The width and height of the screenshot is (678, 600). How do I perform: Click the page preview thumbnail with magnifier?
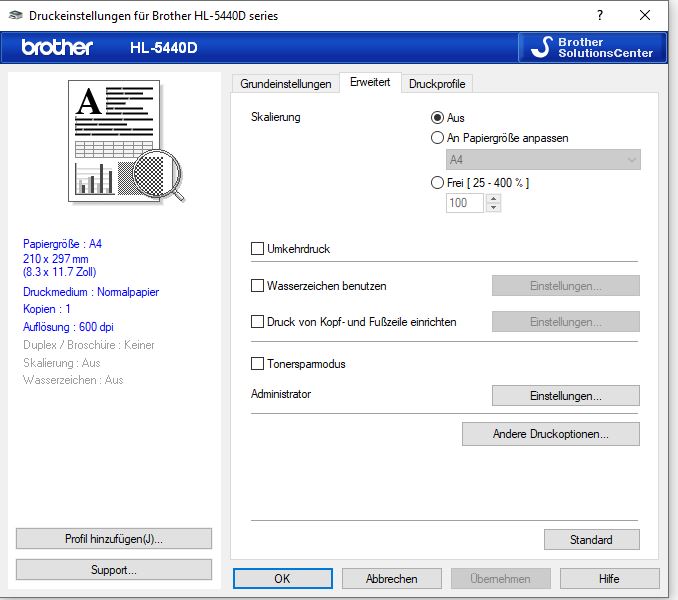tap(126, 142)
